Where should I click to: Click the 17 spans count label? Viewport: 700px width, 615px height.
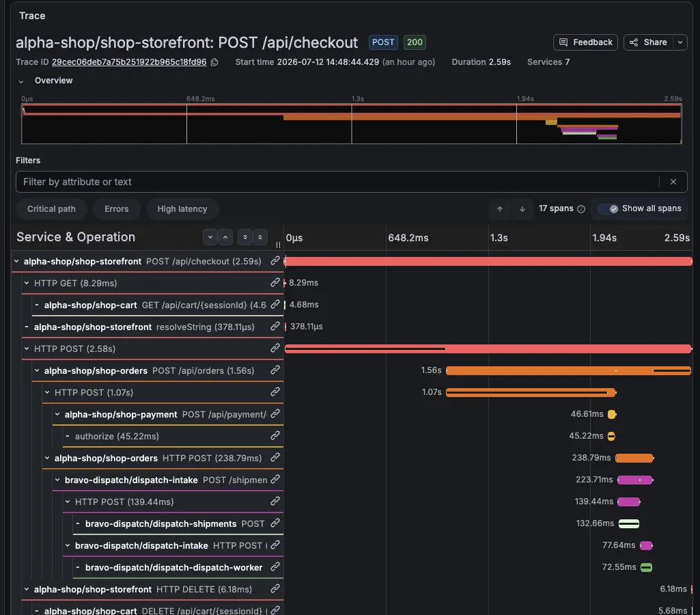point(556,208)
